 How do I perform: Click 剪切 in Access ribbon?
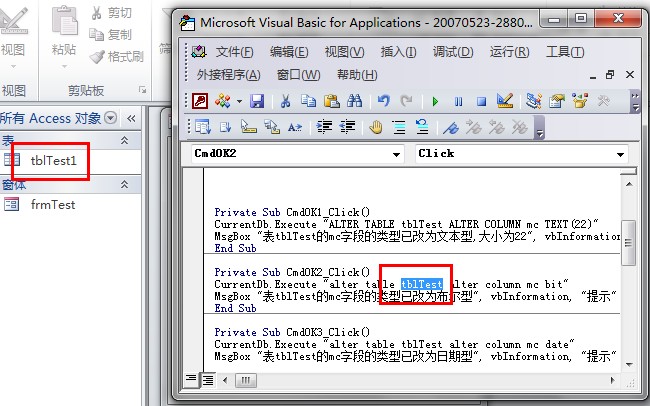(x=112, y=13)
